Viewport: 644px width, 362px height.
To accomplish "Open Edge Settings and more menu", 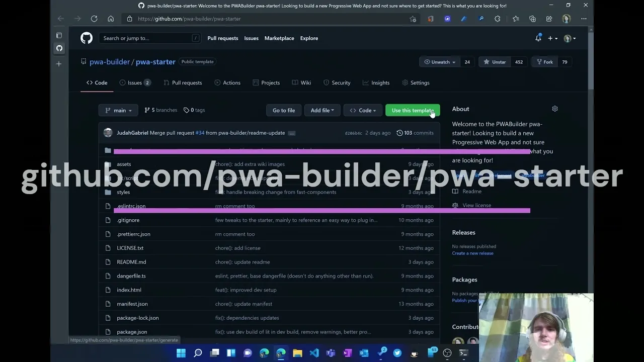I will click(x=584, y=19).
